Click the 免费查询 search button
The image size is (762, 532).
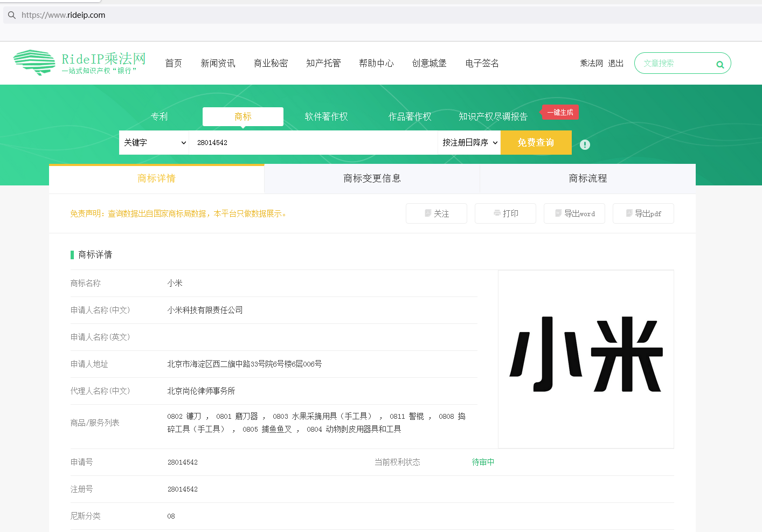[536, 142]
